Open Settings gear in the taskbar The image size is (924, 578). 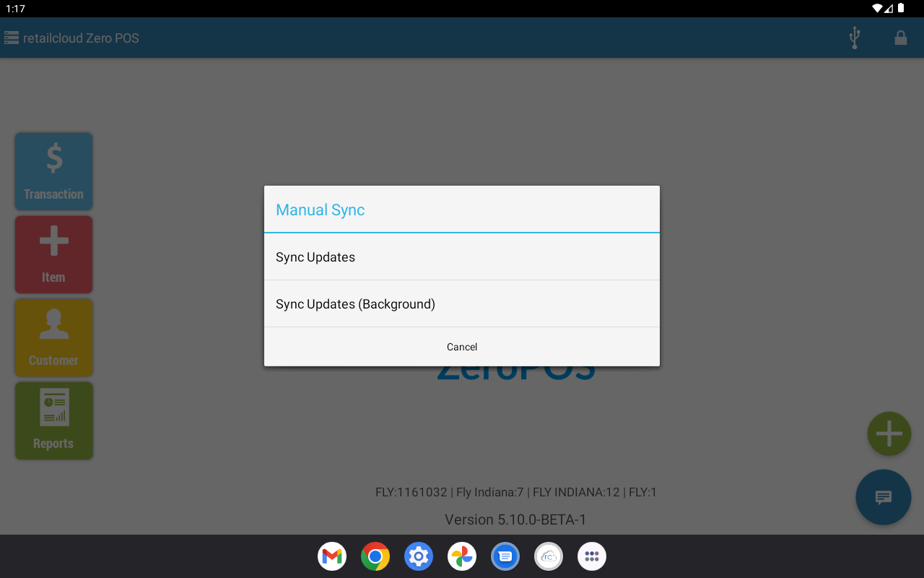coord(419,556)
